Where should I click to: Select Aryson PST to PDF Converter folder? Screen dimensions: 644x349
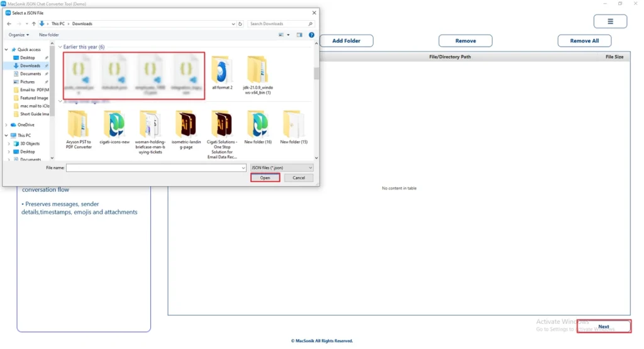pos(79,130)
